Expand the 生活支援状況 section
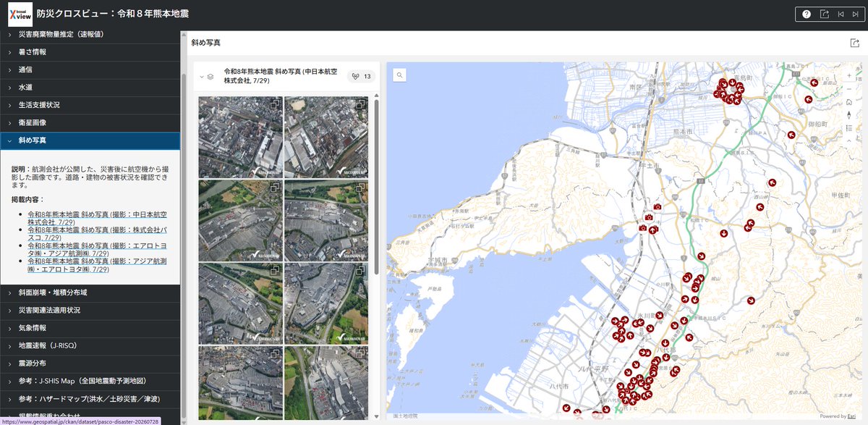 pyautogui.click(x=90, y=105)
